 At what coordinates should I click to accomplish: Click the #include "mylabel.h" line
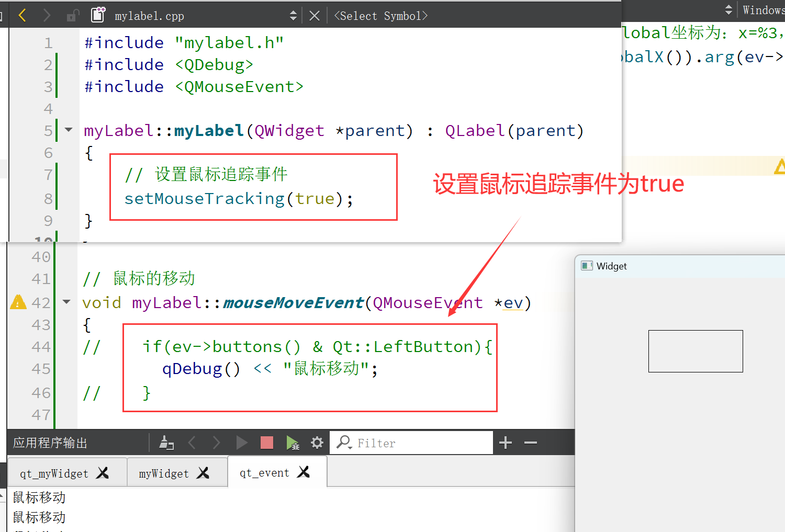click(184, 43)
